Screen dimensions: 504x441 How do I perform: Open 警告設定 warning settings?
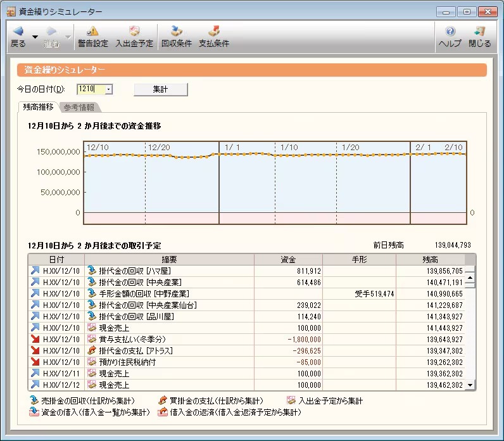pos(93,37)
